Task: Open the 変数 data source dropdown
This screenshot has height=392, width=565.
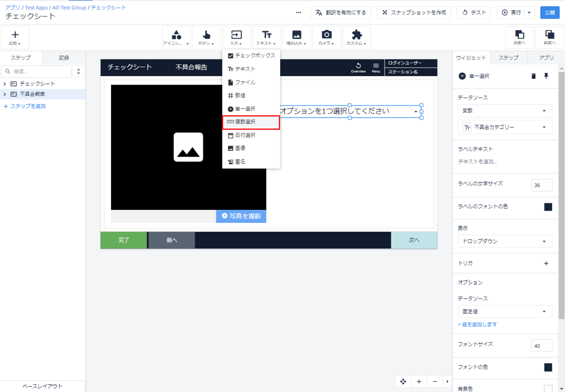Action: point(505,111)
